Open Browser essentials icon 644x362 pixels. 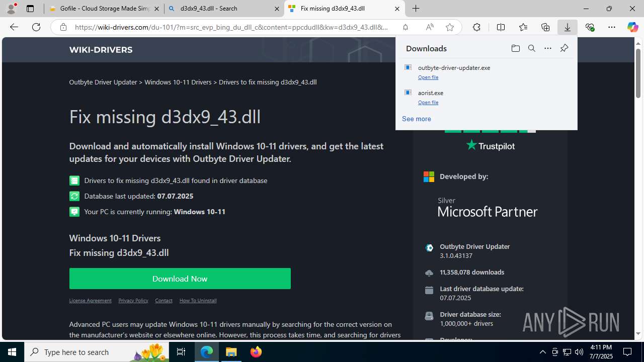click(x=590, y=27)
